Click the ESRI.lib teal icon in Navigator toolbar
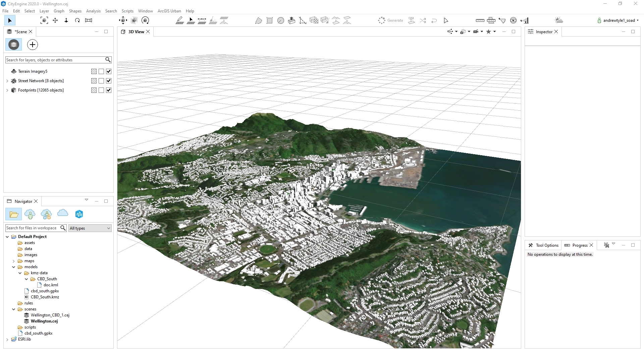 79,214
